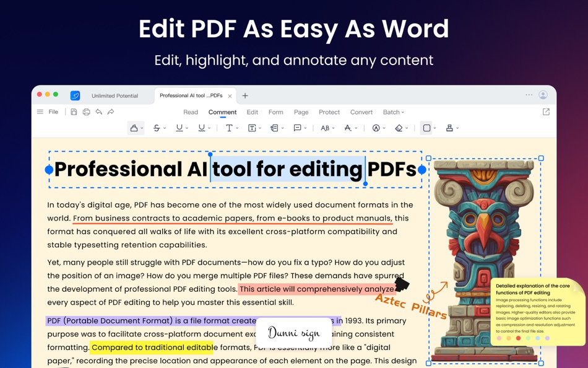Select the Squiggly underline tool
Screen dimensions: 588x368
(202, 128)
